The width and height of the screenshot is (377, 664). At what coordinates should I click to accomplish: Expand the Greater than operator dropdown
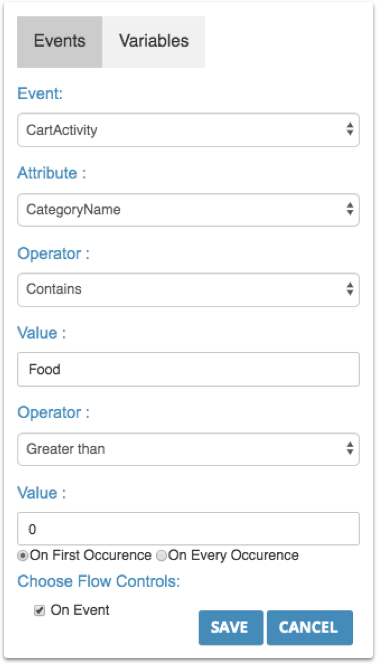(x=188, y=449)
